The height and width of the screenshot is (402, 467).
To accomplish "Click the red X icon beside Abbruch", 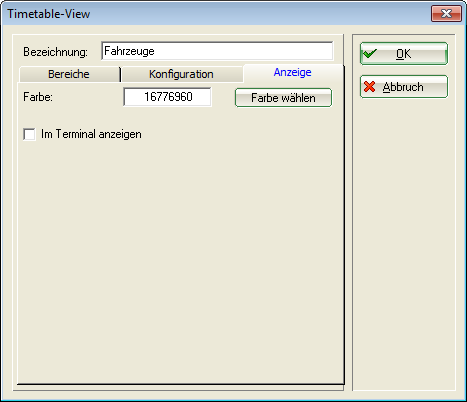I will coord(369,87).
